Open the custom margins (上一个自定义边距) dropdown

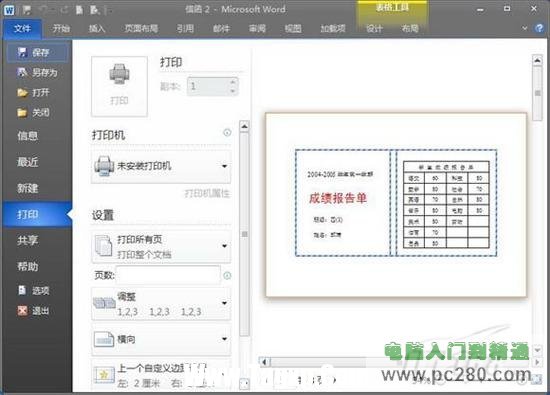(x=161, y=375)
